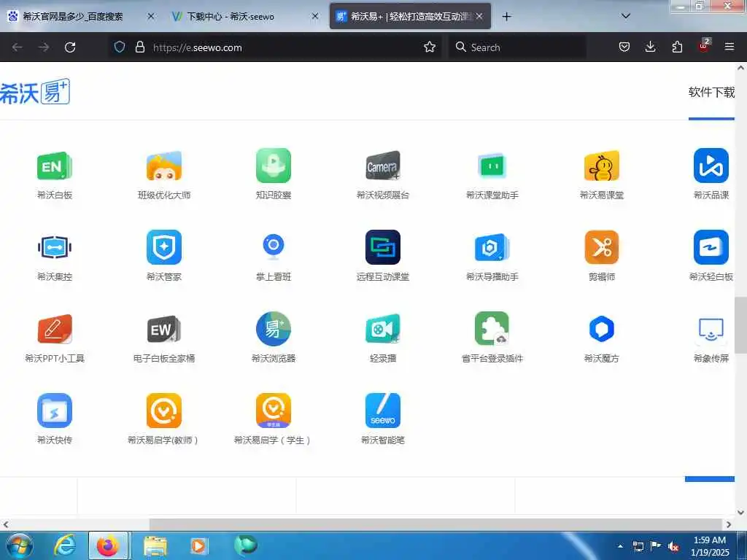Launch Internet Explorer from taskbar
Viewport: 747px width, 560px height.
64,545
